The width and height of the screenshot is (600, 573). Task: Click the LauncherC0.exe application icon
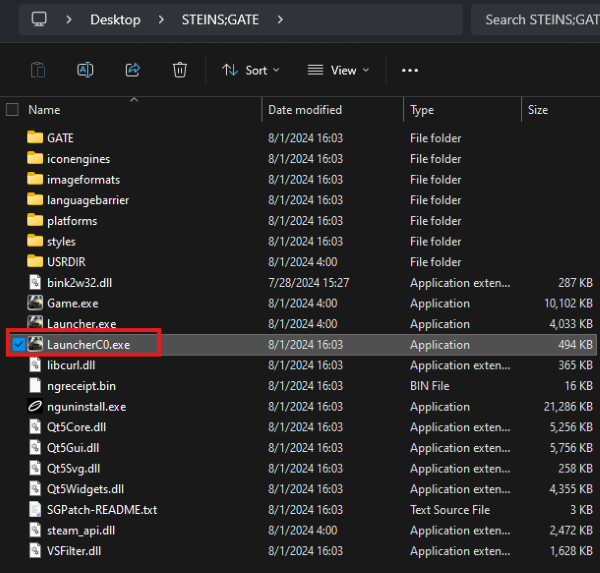[x=35, y=344]
